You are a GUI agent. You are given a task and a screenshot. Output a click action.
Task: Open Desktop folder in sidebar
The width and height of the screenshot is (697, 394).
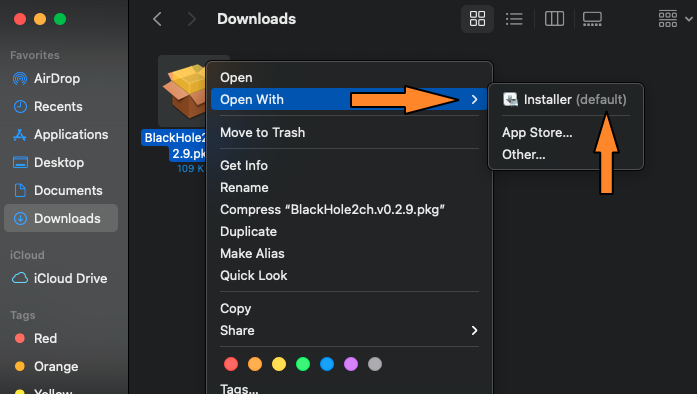tap(61, 163)
